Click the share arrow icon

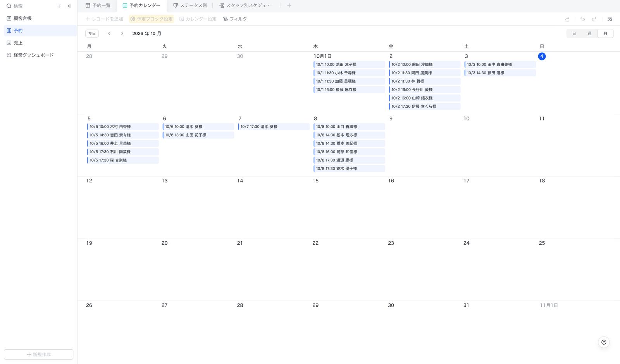pos(567,19)
